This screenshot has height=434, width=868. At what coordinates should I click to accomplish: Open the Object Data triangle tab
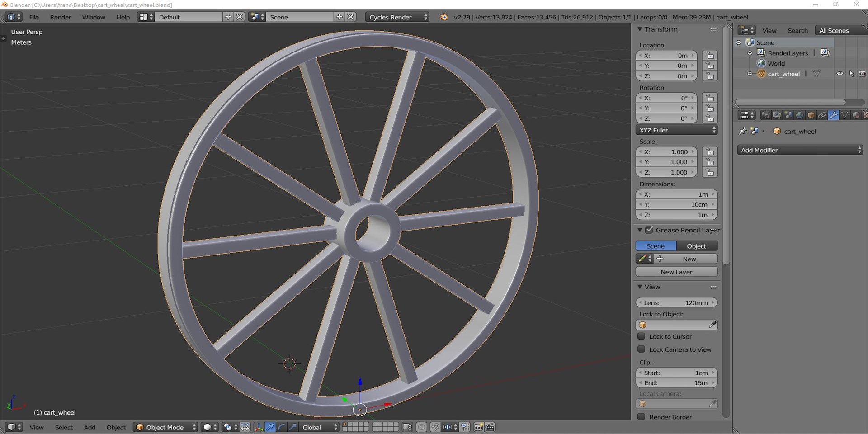click(x=844, y=115)
